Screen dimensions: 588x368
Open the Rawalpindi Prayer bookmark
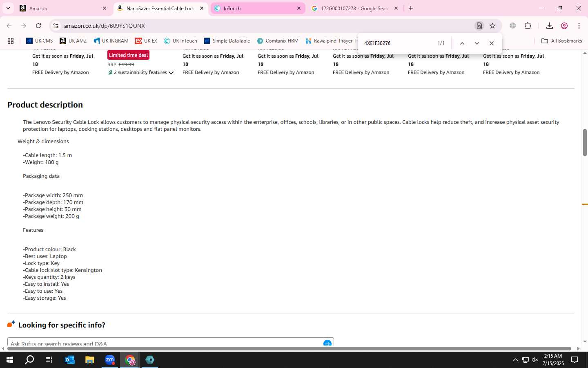(x=332, y=41)
